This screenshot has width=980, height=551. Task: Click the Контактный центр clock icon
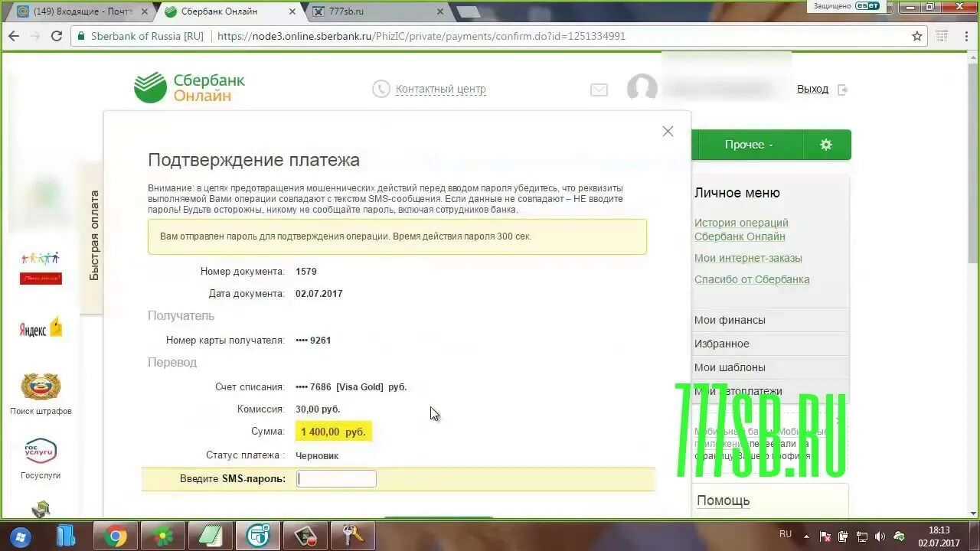pyautogui.click(x=381, y=89)
